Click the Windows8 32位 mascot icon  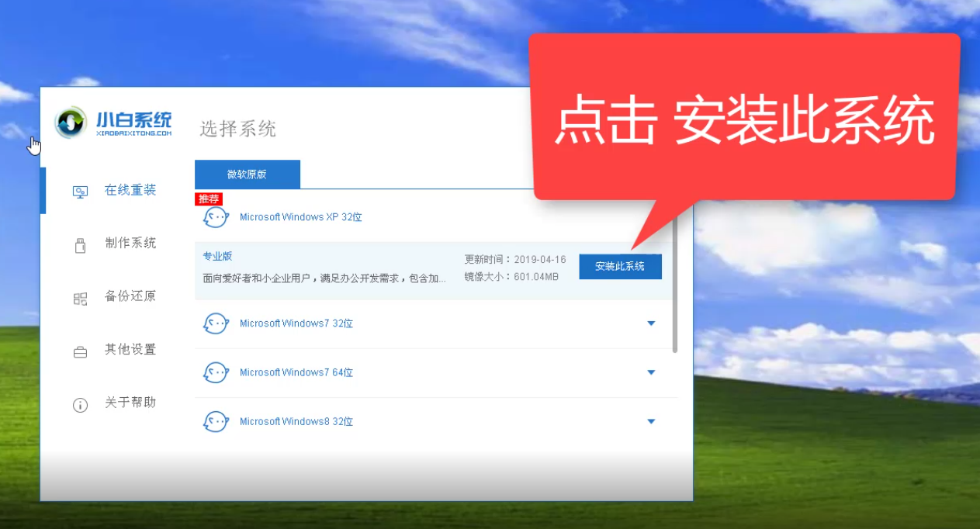click(x=216, y=421)
